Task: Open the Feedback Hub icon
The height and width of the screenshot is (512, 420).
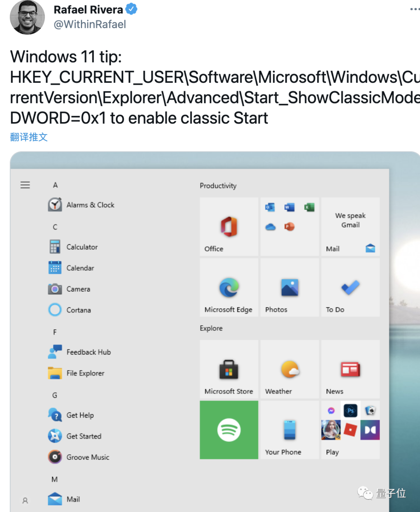Action: pyautogui.click(x=55, y=352)
